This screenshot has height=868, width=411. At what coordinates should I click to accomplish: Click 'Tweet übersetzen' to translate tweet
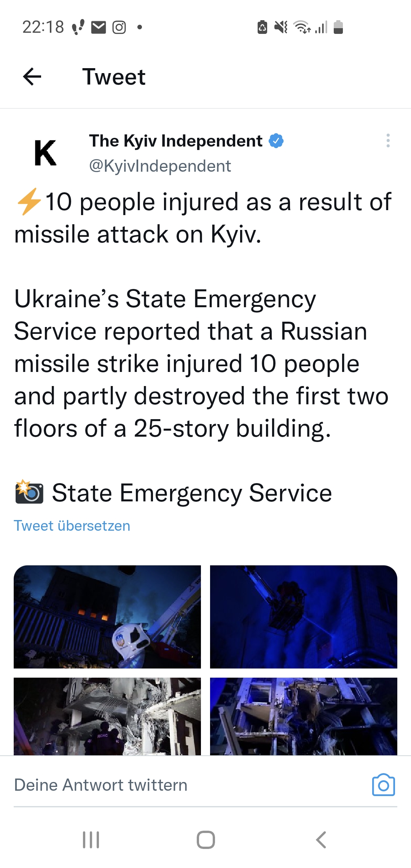[x=72, y=526]
